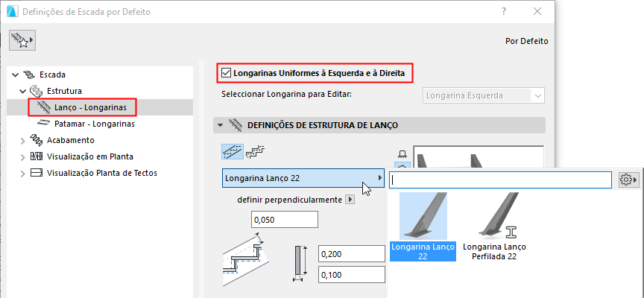This screenshot has height=298, width=644.
Task: Click the help question mark in the title bar
Action: (505, 11)
